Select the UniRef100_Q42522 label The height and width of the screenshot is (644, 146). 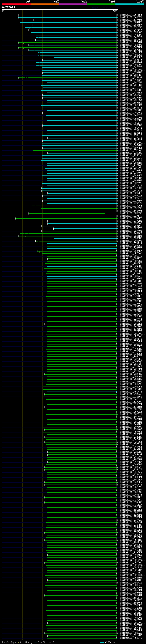pos(131,37)
